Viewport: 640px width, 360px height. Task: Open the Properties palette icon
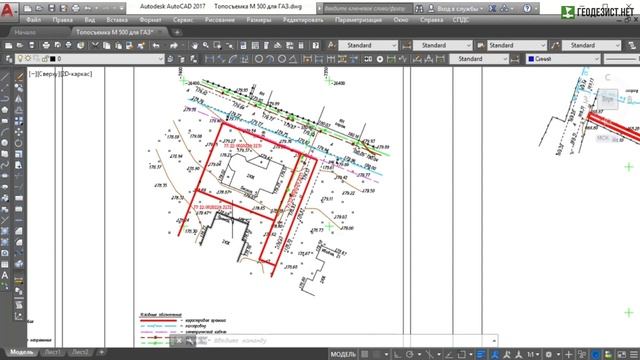click(x=243, y=45)
